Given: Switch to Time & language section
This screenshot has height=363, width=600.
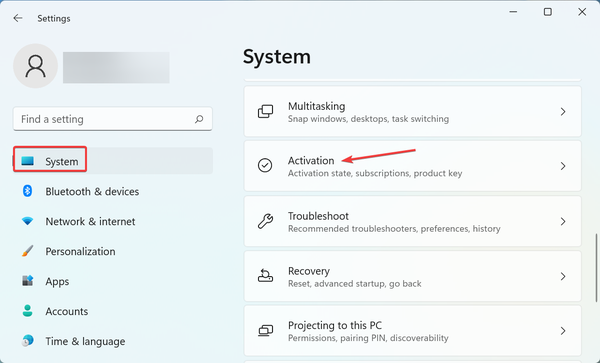Looking at the screenshot, I should point(85,341).
